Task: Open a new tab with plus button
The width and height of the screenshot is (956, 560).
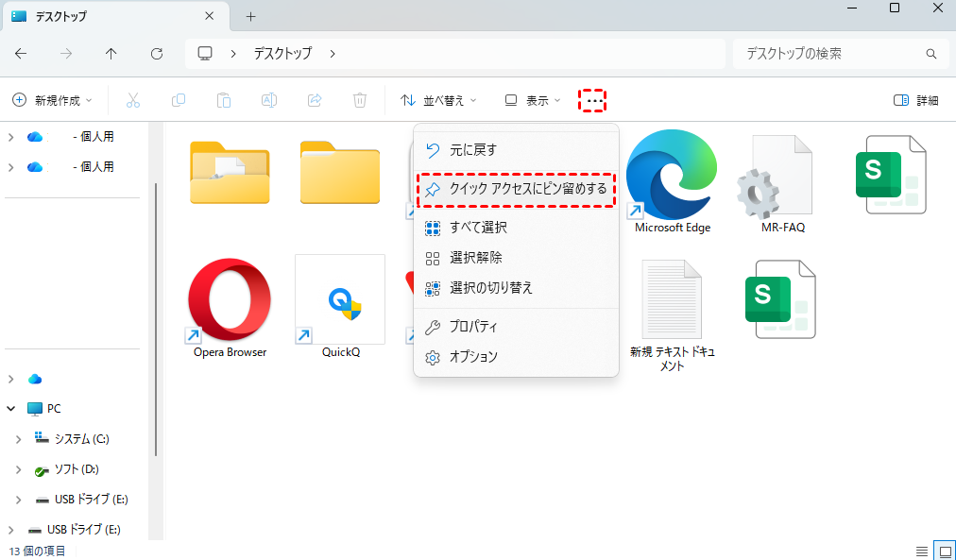Action: 250,16
